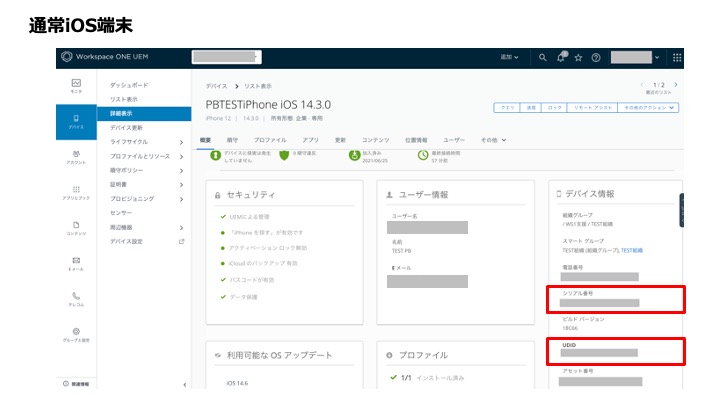
Task: Open the 追加 dropdown in header
Action: (x=509, y=57)
